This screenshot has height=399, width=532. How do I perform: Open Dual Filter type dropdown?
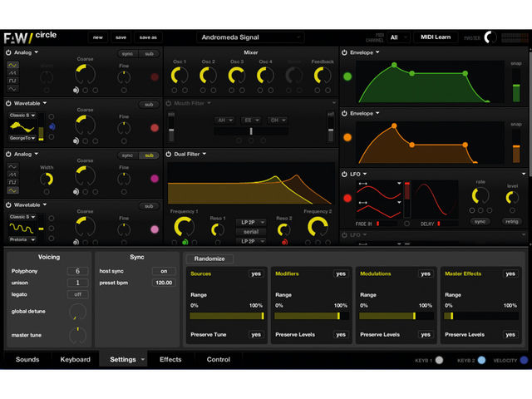coord(190,154)
